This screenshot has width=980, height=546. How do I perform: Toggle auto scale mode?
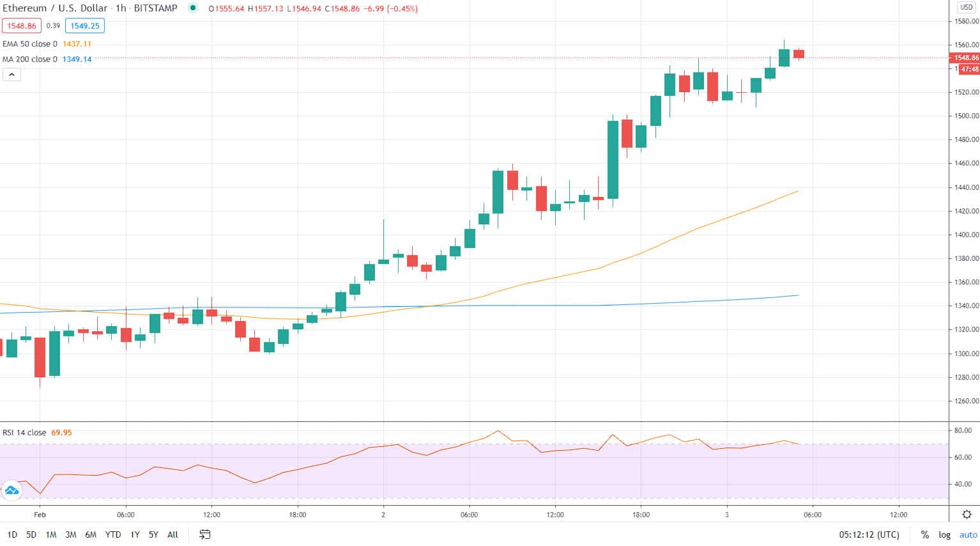[x=968, y=534]
